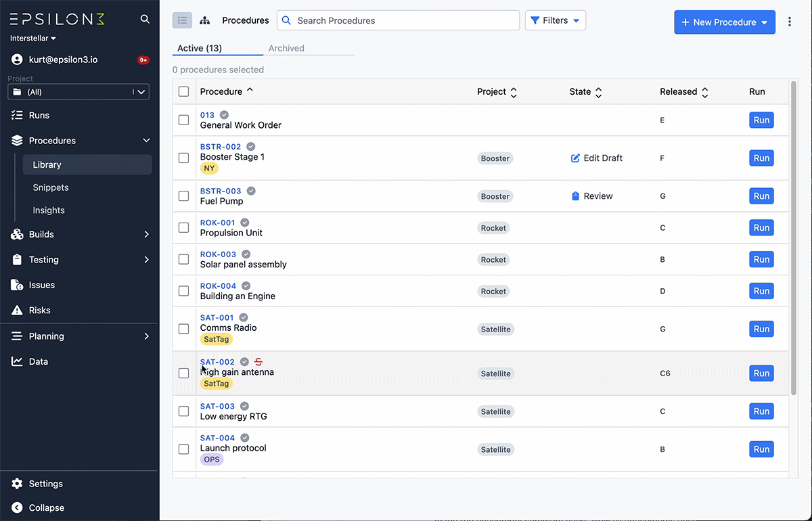
Task: Click the Planning lines icon in sidebar
Action: [x=17, y=336]
